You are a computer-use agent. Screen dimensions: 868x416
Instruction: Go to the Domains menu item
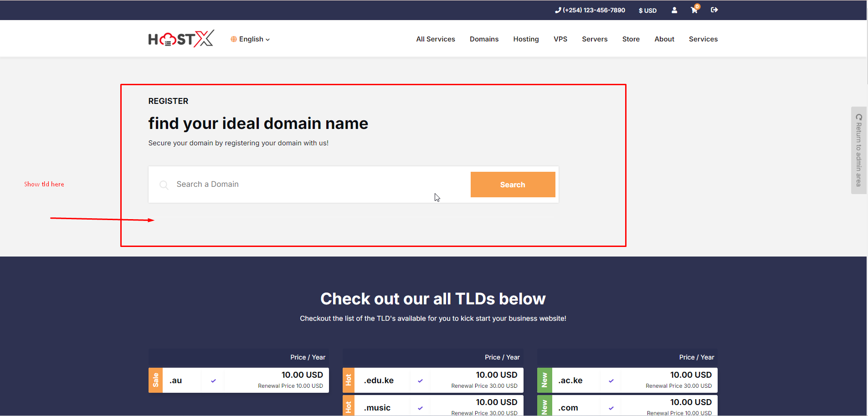tap(484, 39)
